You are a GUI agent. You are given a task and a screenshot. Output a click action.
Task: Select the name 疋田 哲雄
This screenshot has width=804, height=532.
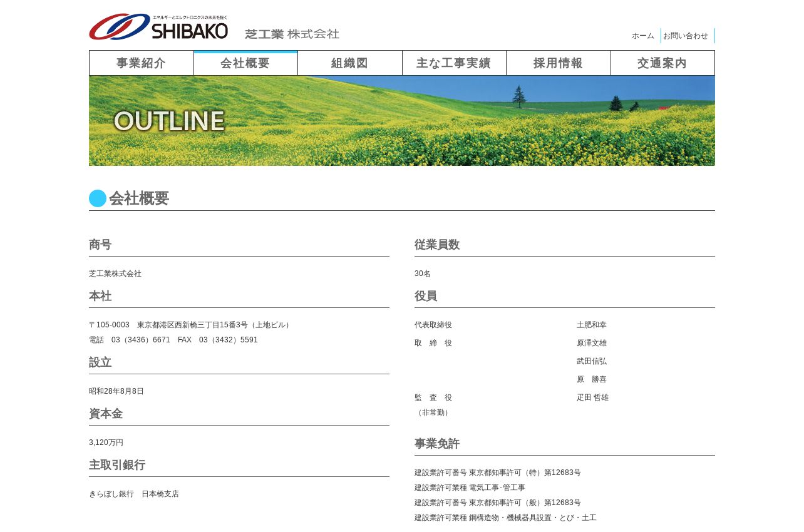pyautogui.click(x=593, y=397)
